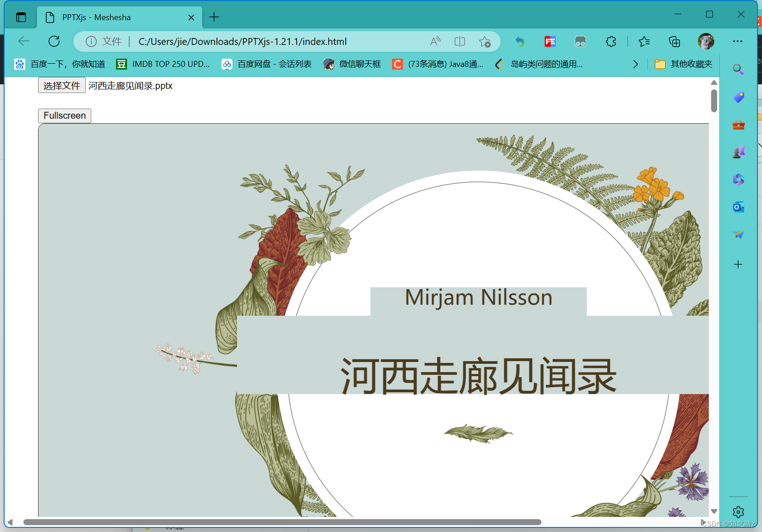Click the Fullscreen button
Viewport: 762px width, 532px height.
point(65,115)
